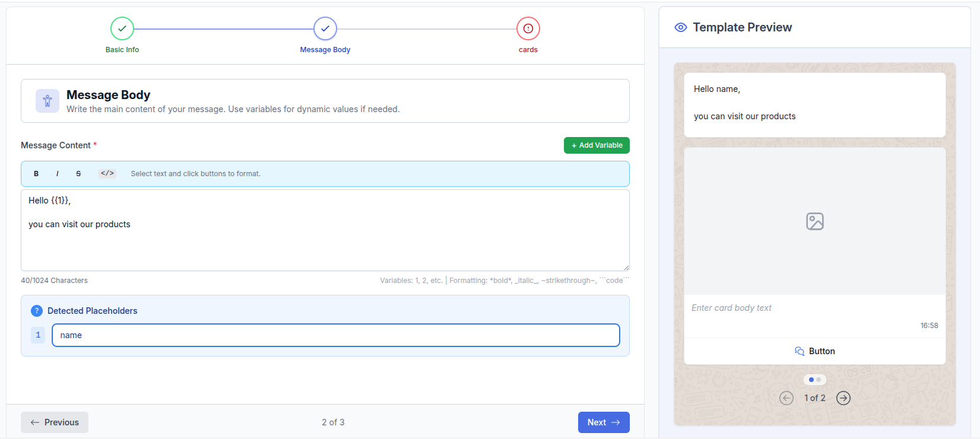
Task: Click the placeholder 1 name input field
Action: coord(336,335)
